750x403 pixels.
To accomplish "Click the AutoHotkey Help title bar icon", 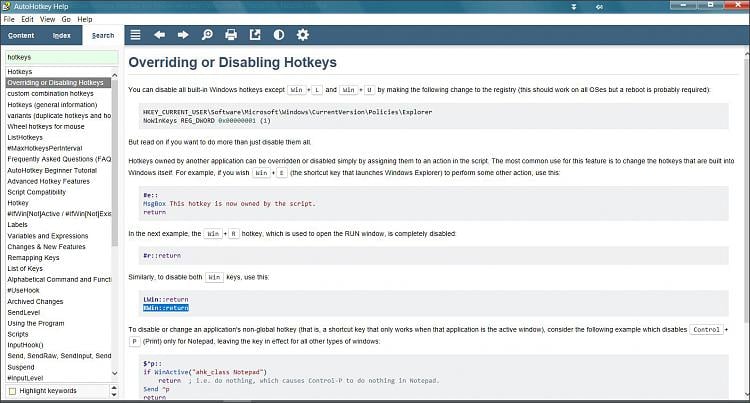I will [6, 6].
